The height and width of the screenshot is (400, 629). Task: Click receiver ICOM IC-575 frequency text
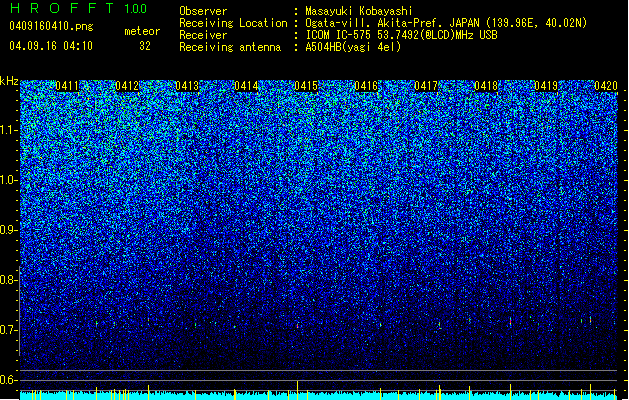401,35
